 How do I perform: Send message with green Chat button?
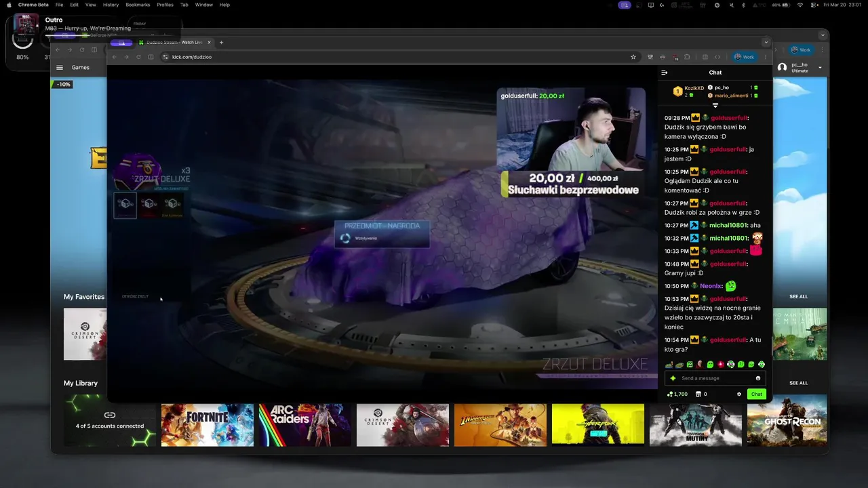(756, 394)
